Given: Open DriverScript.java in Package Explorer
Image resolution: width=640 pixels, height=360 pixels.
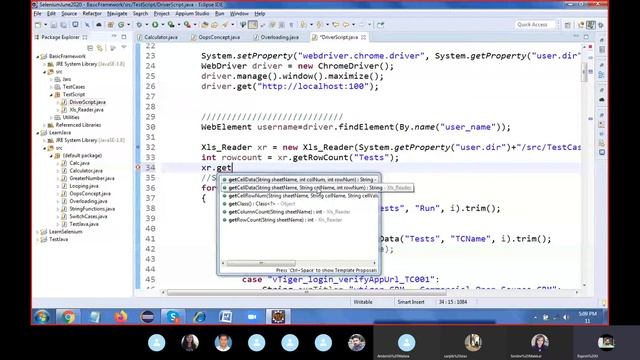Looking at the screenshot, I should [x=84, y=102].
